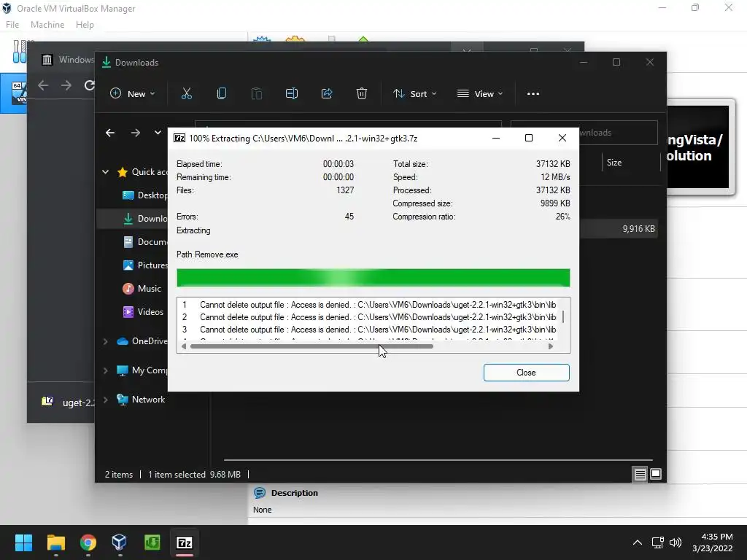747x560 pixels.
Task: Click error row 1 in the messages list
Action: tap(370, 305)
